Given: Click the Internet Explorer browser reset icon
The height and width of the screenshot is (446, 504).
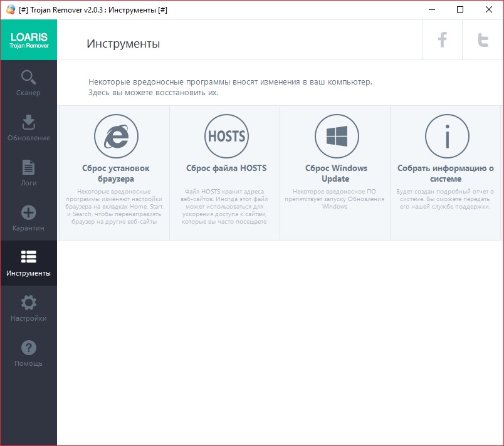Looking at the screenshot, I should [x=117, y=136].
